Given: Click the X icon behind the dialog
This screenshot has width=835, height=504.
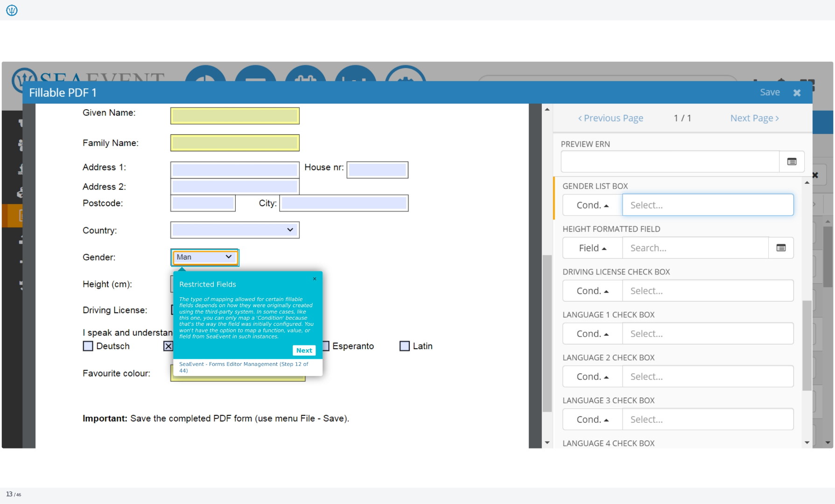Looking at the screenshot, I should [x=815, y=175].
